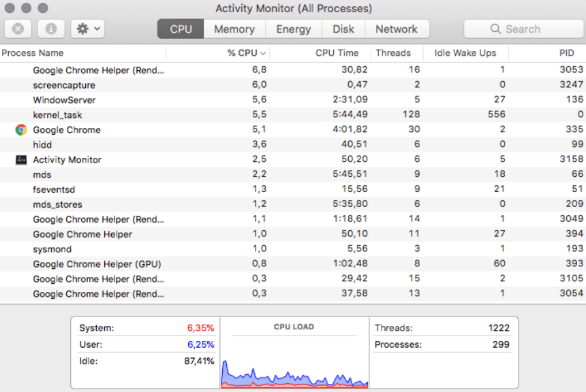Viewport: 586px width, 392px height.
Task: Select the Google Chrome Helper row with PID 3105
Action: (x=293, y=279)
